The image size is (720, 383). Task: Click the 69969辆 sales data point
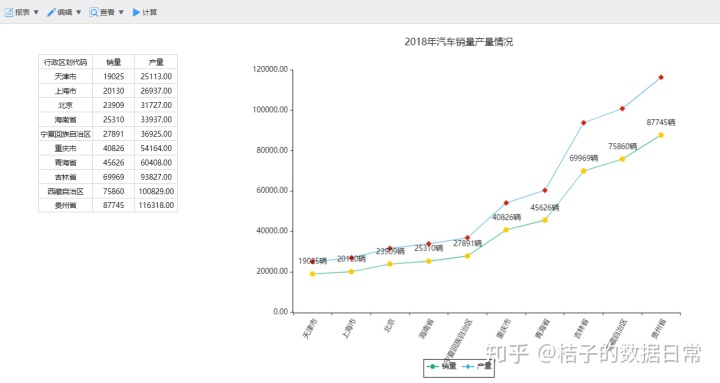click(x=584, y=171)
